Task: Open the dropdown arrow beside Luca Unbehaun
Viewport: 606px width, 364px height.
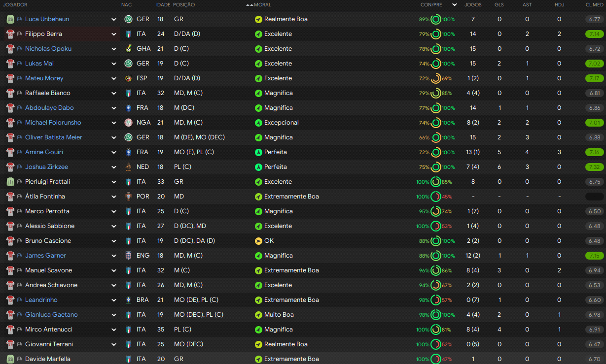Action: click(x=114, y=19)
